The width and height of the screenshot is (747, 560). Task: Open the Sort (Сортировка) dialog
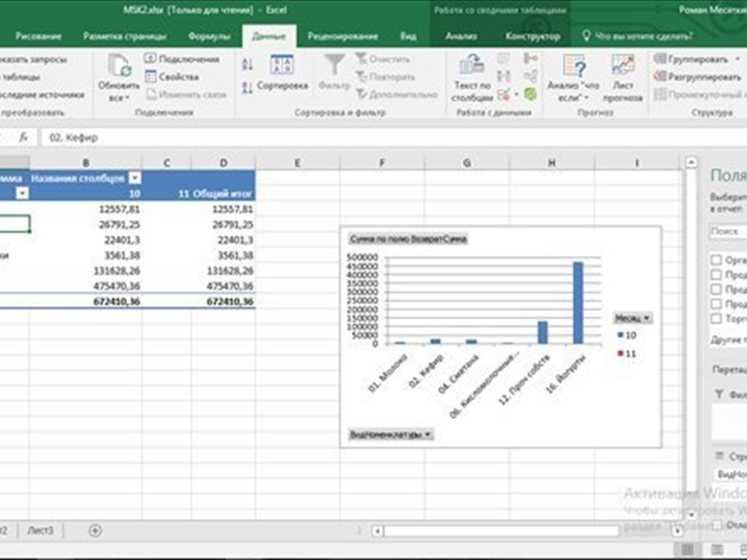click(282, 73)
